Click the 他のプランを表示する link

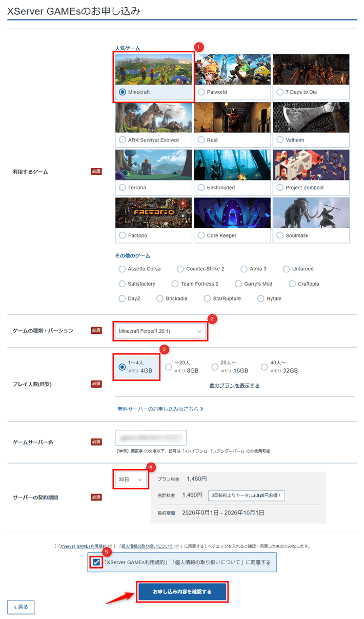pos(234,385)
